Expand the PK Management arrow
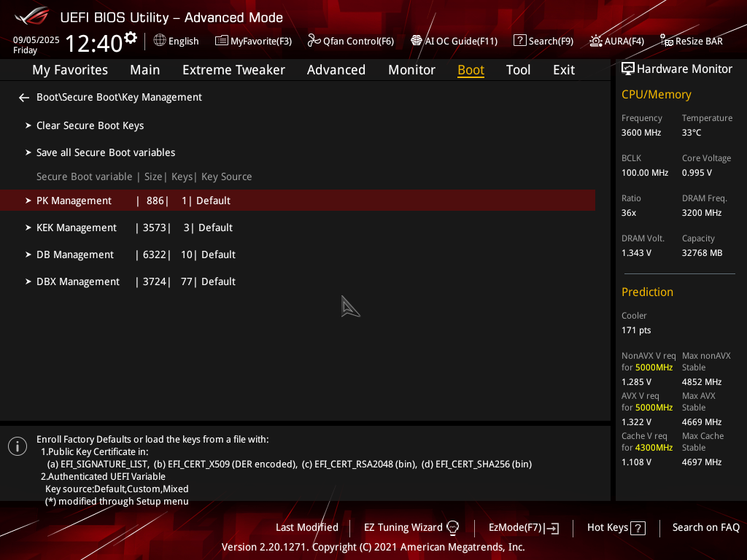This screenshot has height=560, width=747. 28,201
